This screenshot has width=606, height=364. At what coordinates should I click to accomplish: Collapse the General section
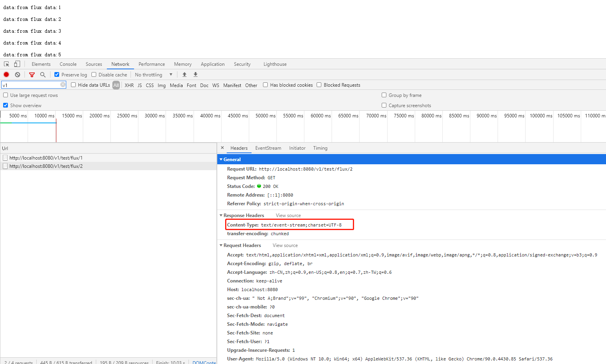tap(221, 160)
